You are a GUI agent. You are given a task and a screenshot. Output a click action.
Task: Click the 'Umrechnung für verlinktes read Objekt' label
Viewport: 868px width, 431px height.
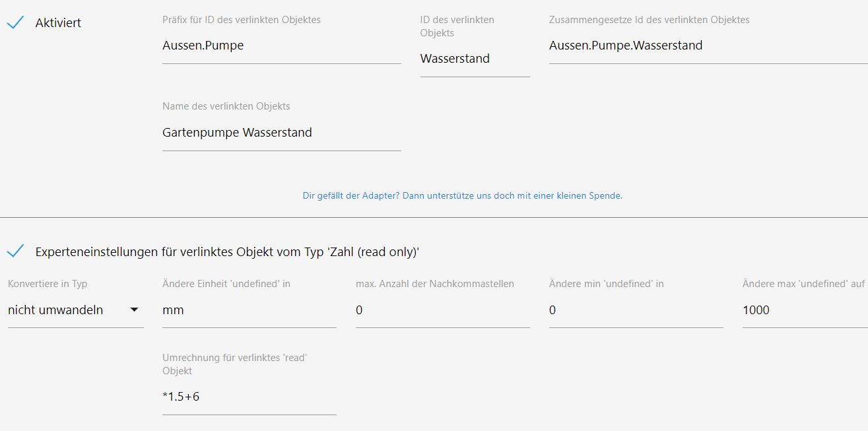click(x=235, y=364)
